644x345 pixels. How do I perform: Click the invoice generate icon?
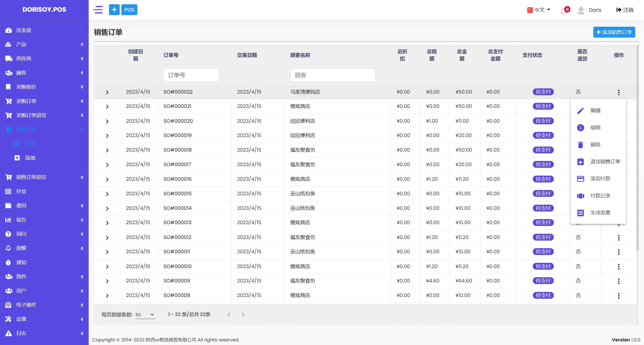(580, 213)
